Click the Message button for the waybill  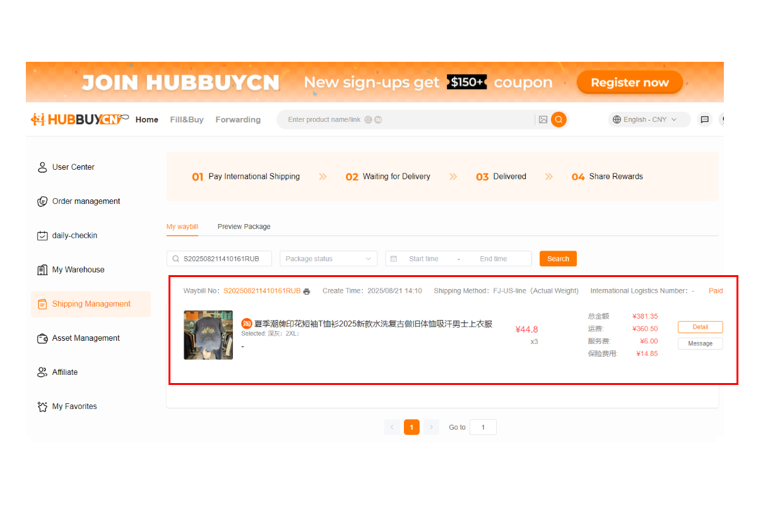[700, 344]
